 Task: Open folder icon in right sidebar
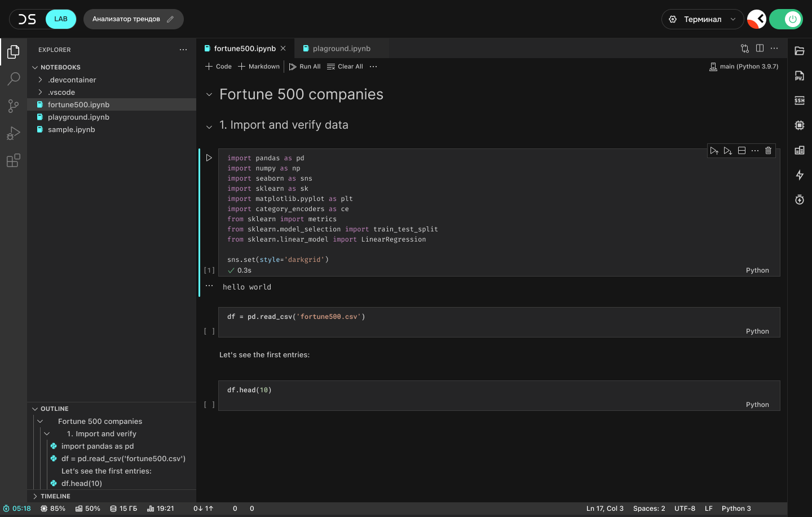point(800,51)
